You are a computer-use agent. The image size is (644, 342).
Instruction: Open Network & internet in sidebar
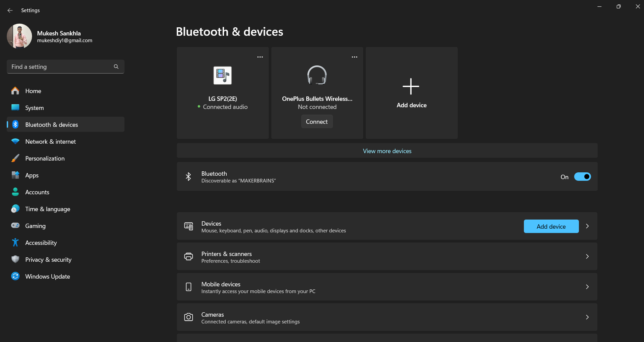pos(51,142)
